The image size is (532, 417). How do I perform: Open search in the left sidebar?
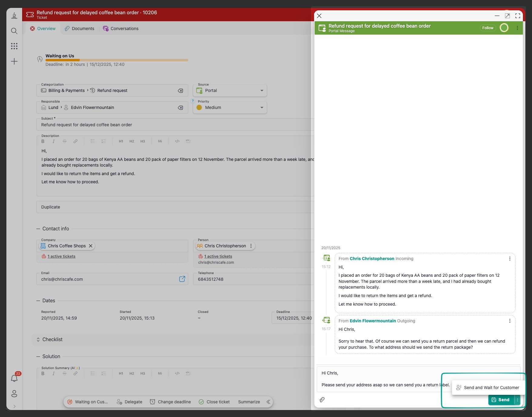(x=14, y=31)
